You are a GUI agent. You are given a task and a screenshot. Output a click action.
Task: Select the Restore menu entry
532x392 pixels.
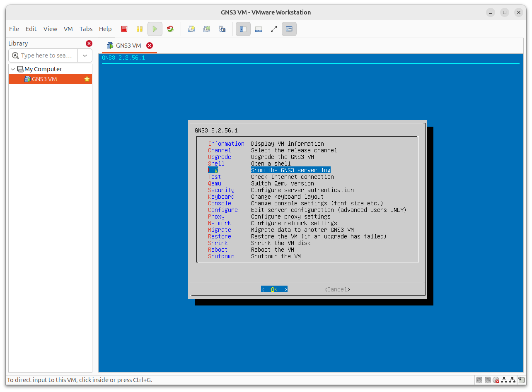(x=220, y=236)
